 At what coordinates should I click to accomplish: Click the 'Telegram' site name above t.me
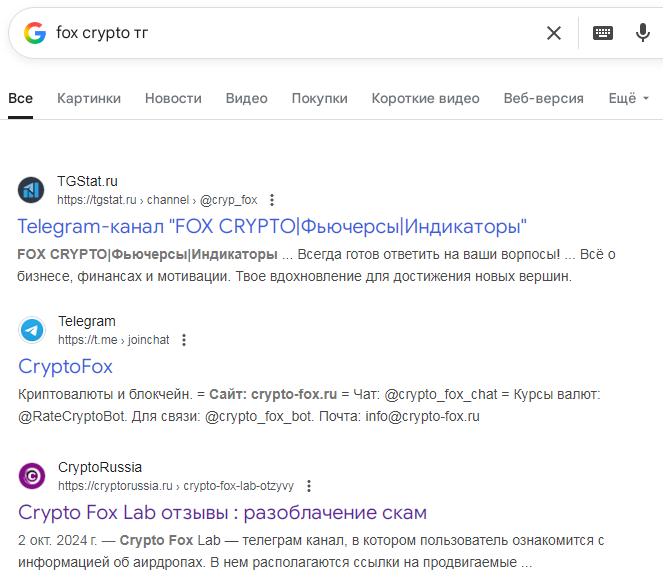(87, 321)
